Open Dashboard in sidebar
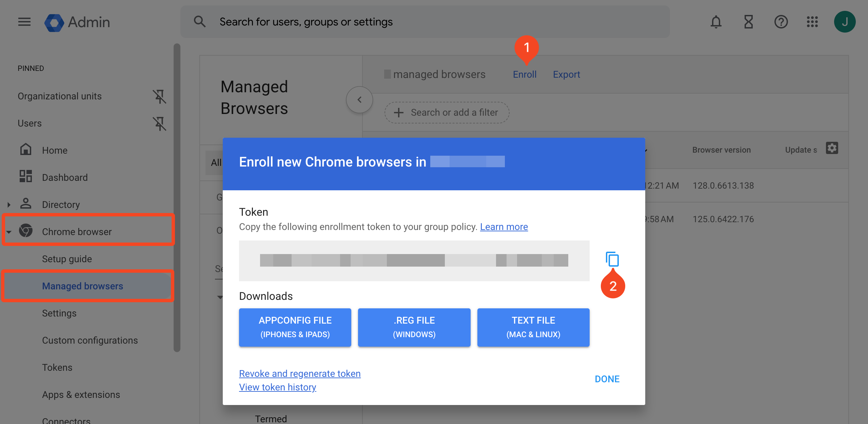 (x=65, y=177)
